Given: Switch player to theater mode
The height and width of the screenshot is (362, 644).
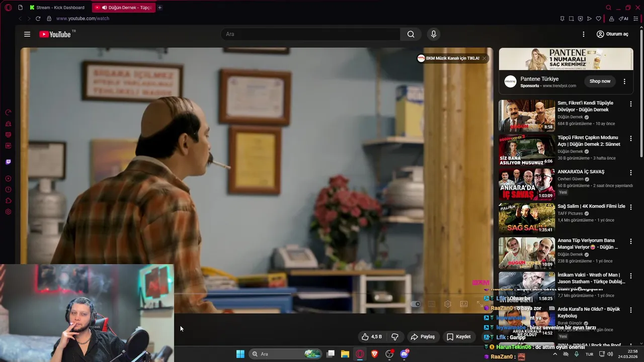Looking at the screenshot, I should [464, 304].
